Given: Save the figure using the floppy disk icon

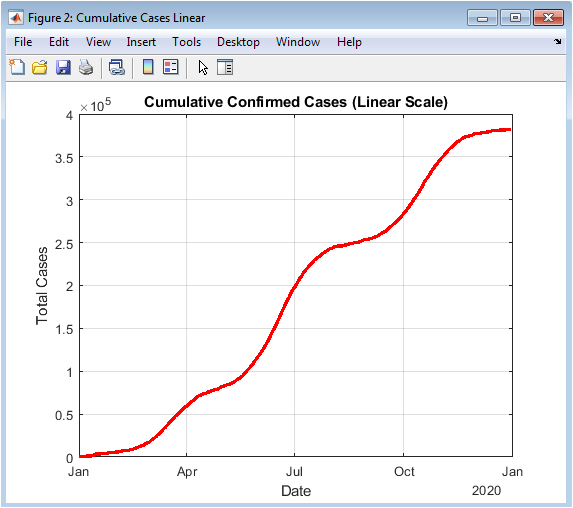Looking at the screenshot, I should click(63, 68).
